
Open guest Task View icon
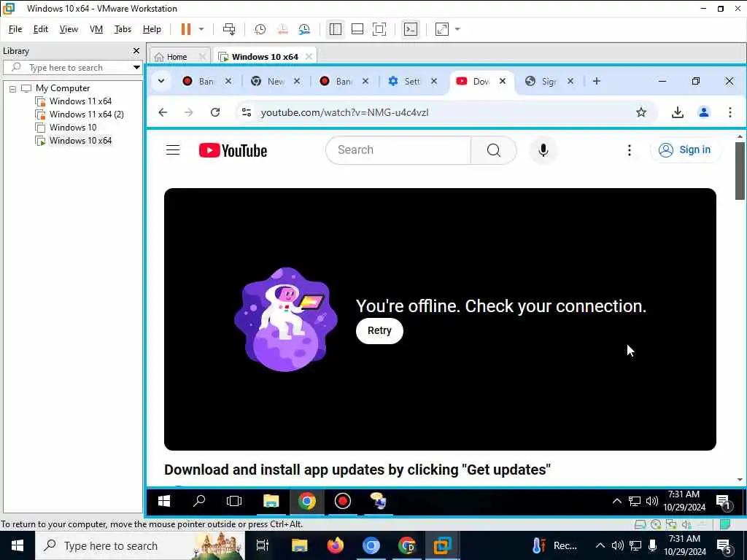[234, 501]
